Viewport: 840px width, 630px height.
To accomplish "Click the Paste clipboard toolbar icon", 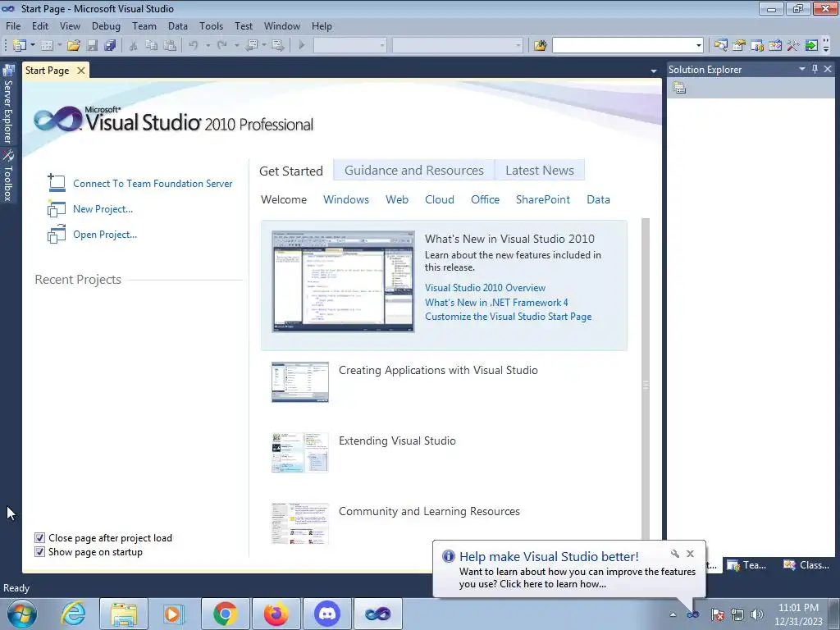I will (x=170, y=46).
